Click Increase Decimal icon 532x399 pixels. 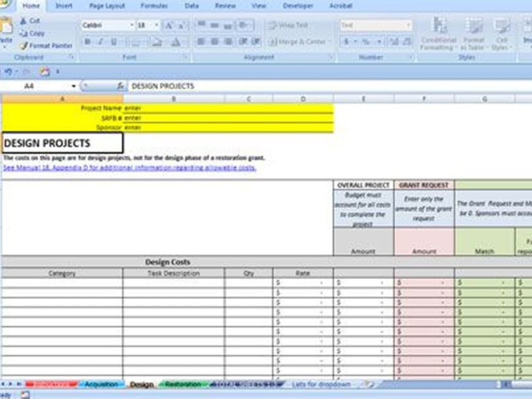(394, 41)
